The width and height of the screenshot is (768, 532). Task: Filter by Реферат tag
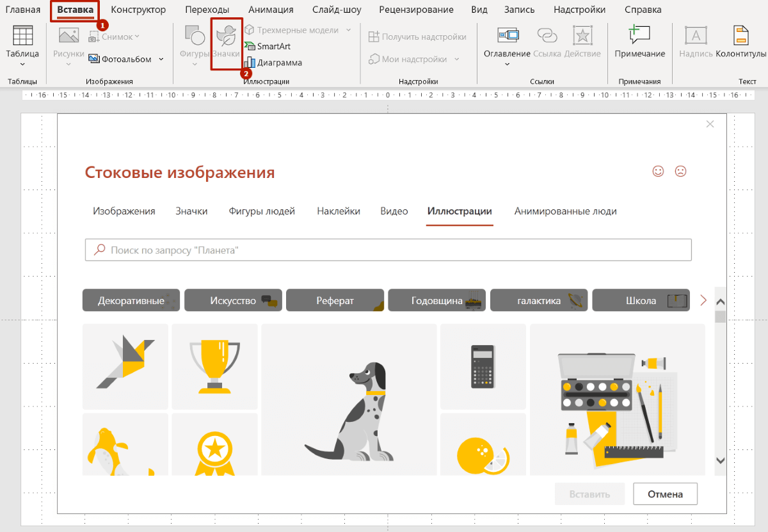tap(335, 300)
